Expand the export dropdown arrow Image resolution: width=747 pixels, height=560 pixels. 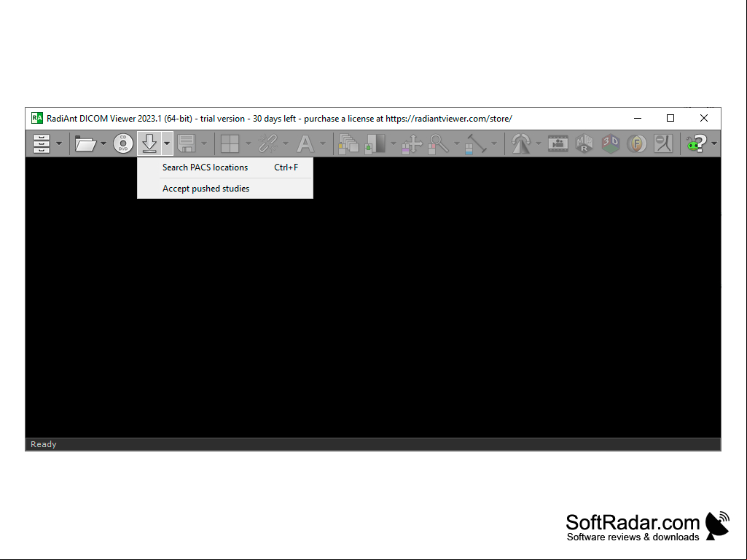point(204,143)
